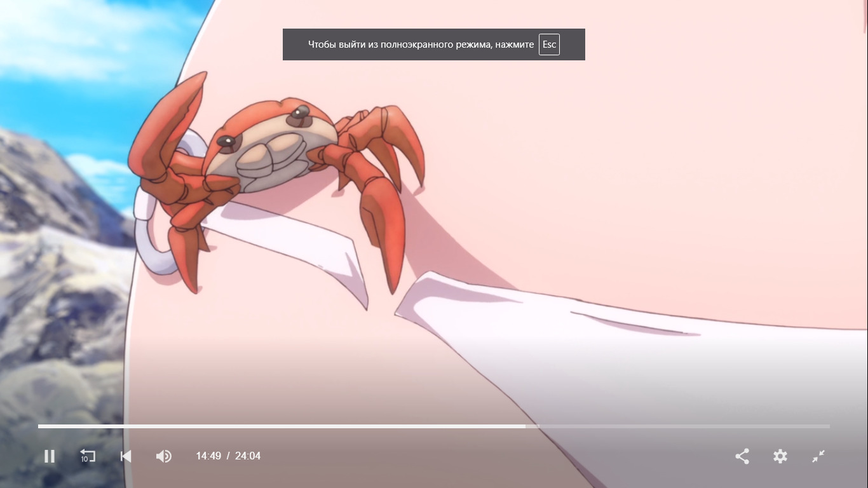Open the share options
868x488 pixels.
[x=742, y=456]
